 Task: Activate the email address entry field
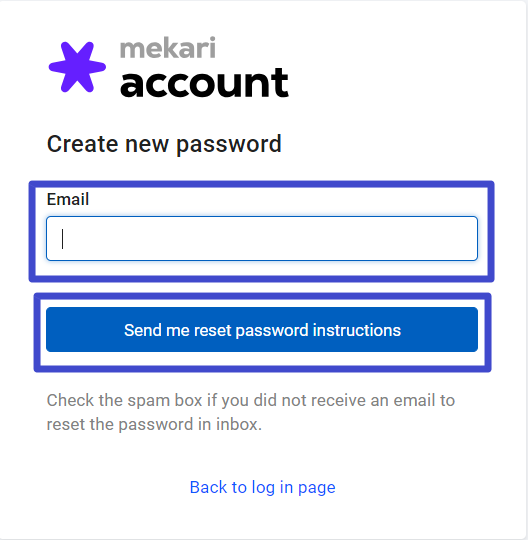(x=262, y=238)
